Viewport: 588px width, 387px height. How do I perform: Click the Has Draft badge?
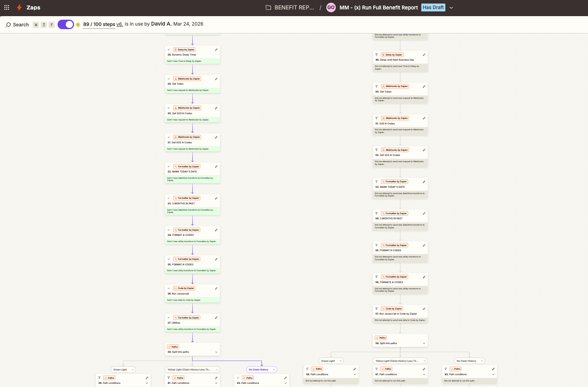pyautogui.click(x=433, y=7)
